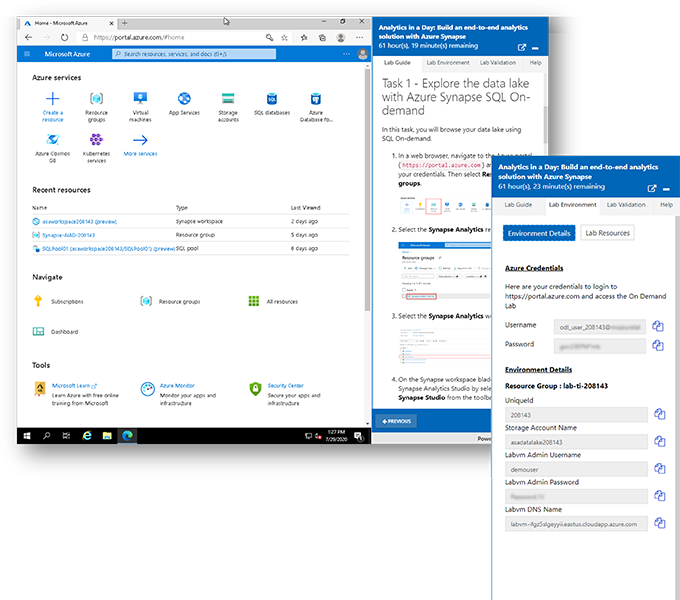680x600 pixels.
Task: Open SQLPool01 recent resource
Action: [108, 248]
